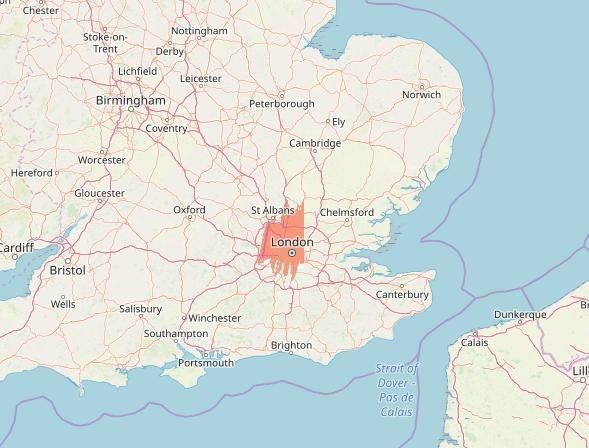Click the Norwich city marker circle
The width and height of the screenshot is (589, 448).
pyautogui.click(x=421, y=87)
